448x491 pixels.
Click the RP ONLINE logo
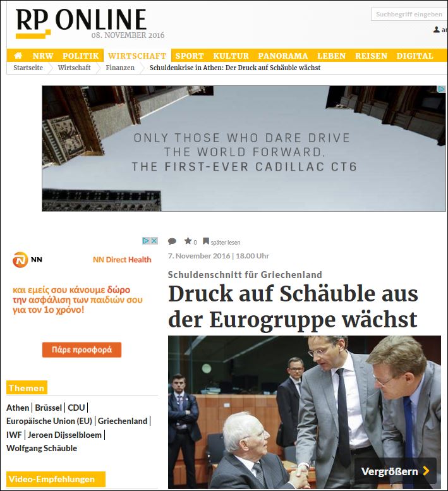pyautogui.click(x=81, y=22)
